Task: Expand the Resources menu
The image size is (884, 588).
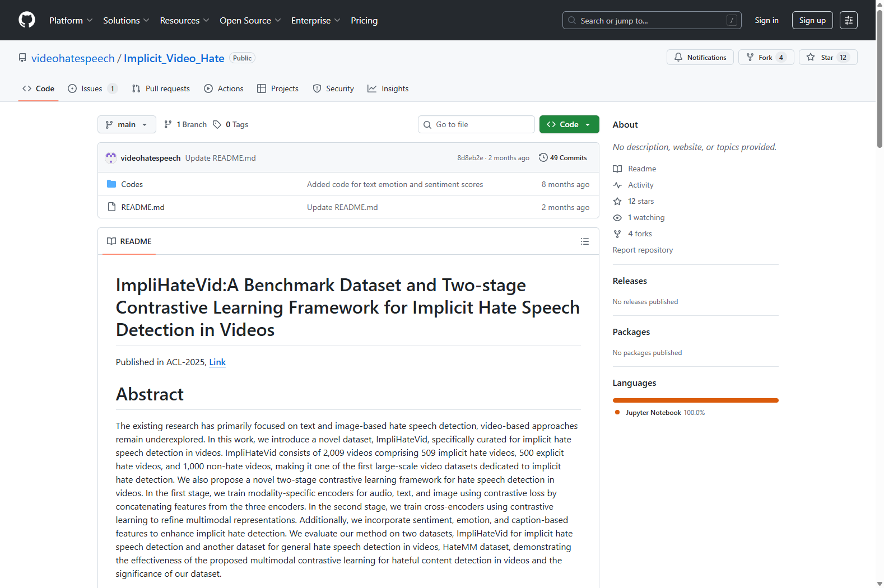Action: (184, 20)
